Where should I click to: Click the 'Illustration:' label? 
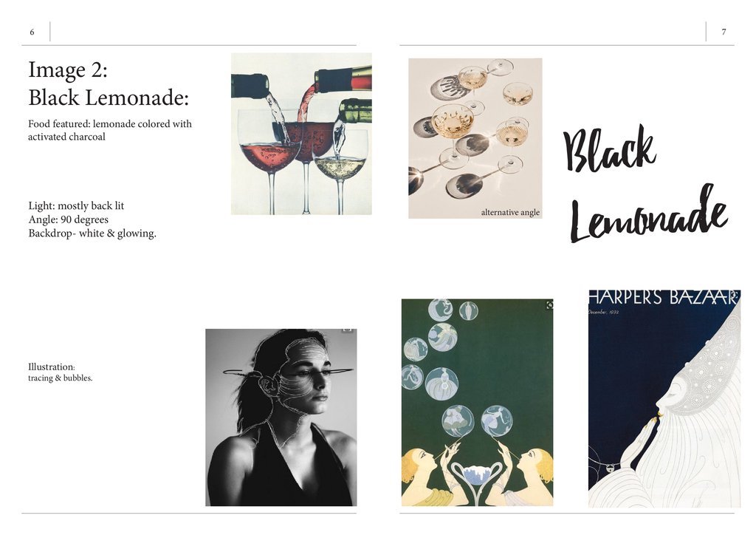(x=52, y=367)
